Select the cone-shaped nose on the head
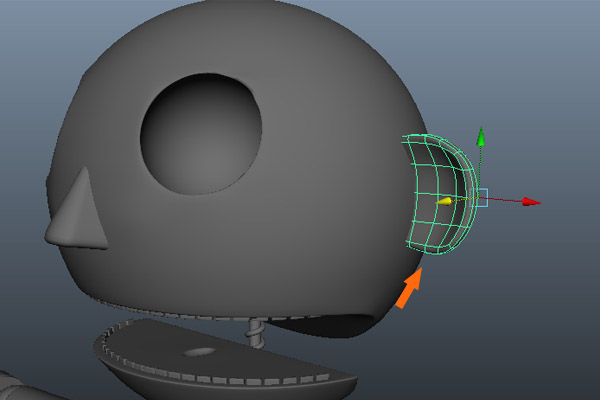 (x=77, y=212)
